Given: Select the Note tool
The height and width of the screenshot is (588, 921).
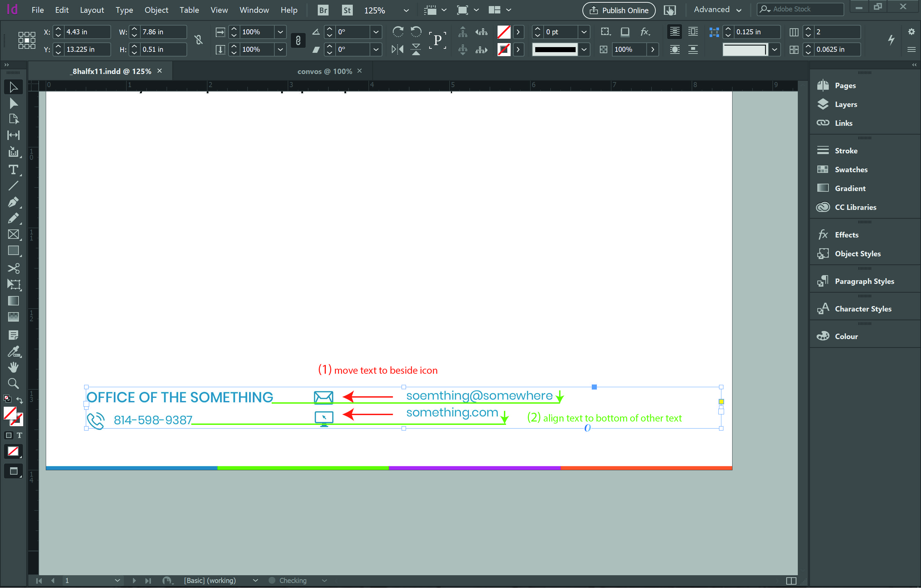Looking at the screenshot, I should [13, 335].
